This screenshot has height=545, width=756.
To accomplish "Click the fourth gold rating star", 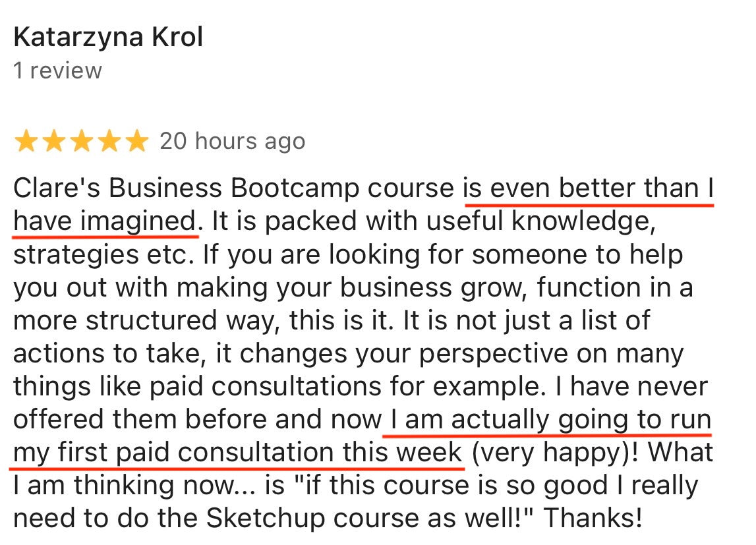I will tap(109, 141).
